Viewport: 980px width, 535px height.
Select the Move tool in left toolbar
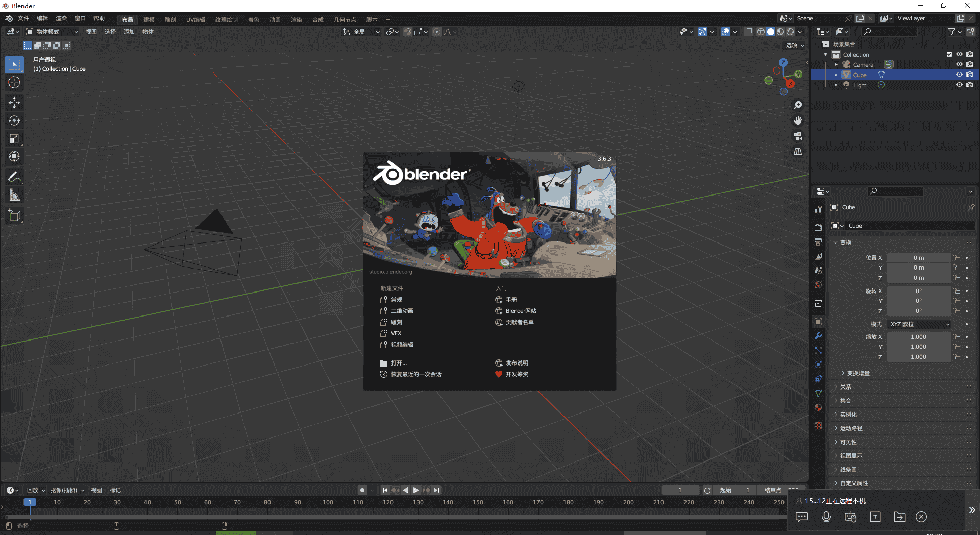[x=14, y=103]
